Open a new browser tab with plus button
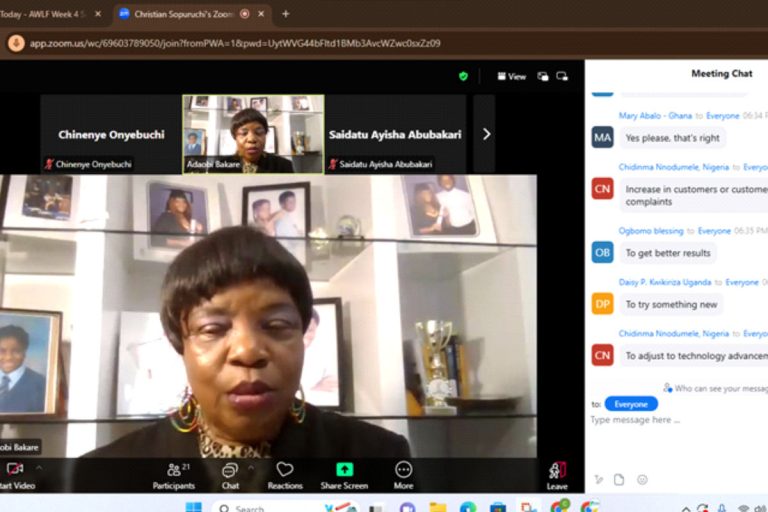Image resolution: width=768 pixels, height=512 pixels. coord(285,14)
